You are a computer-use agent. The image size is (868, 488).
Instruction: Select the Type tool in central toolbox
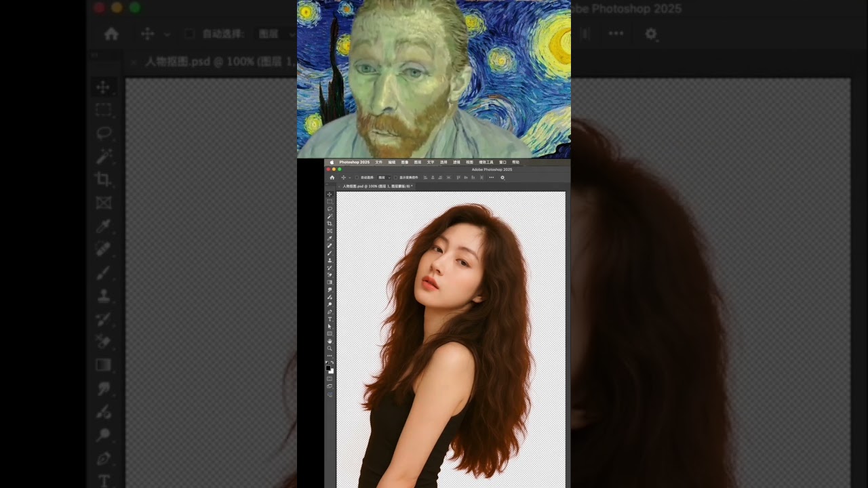[x=330, y=319]
